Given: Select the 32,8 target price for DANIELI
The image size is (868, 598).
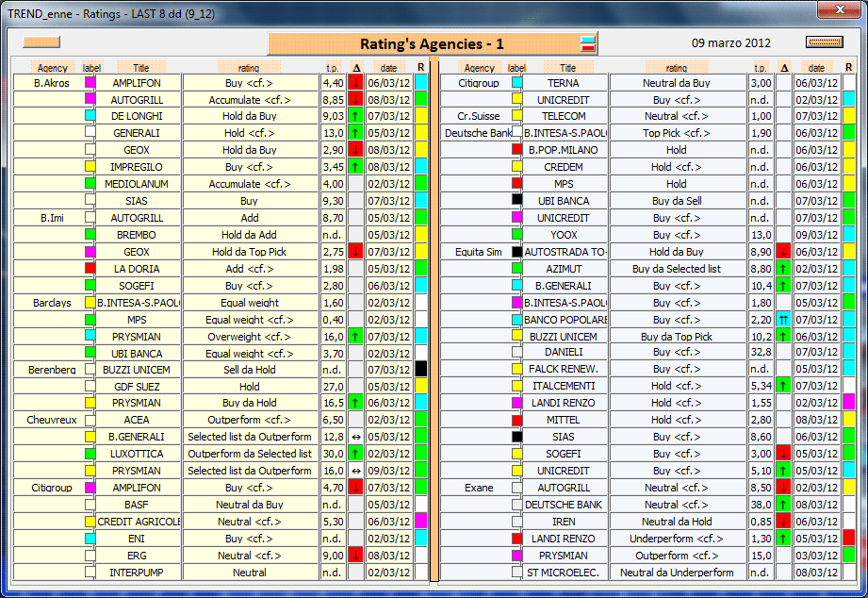Looking at the screenshot, I should tap(762, 352).
